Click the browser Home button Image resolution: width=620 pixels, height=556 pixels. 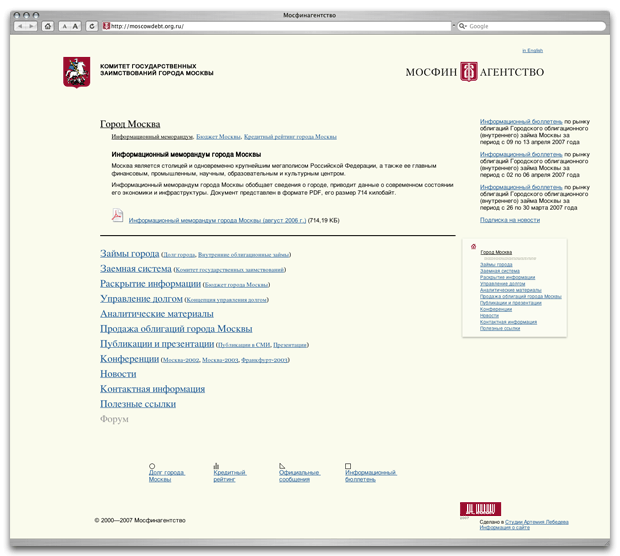pyautogui.click(x=46, y=26)
